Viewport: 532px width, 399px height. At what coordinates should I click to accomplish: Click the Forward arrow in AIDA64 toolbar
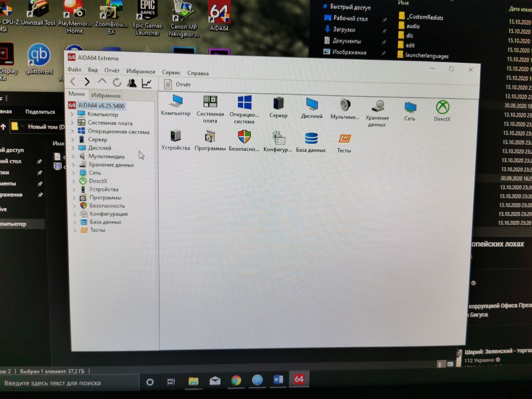pyautogui.click(x=87, y=82)
